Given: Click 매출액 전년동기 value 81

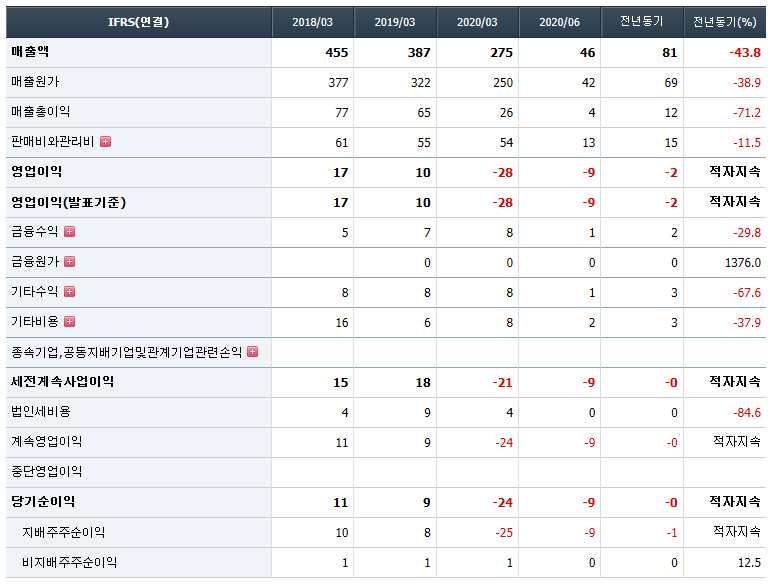Looking at the screenshot, I should [670, 52].
